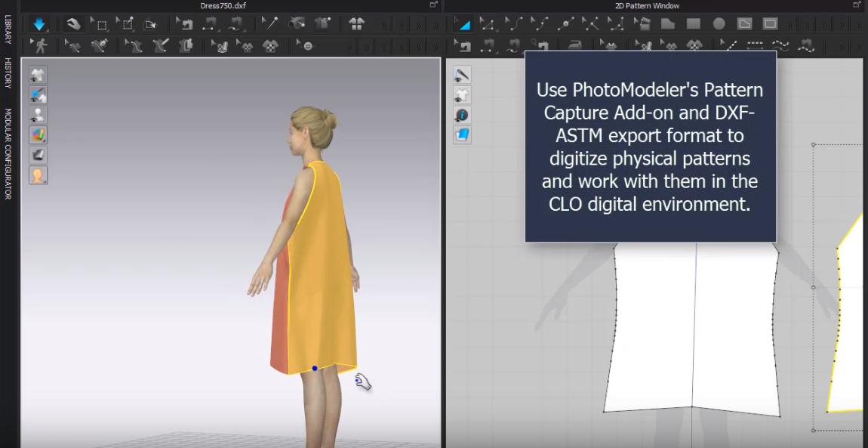The image size is (868, 448).
Task: Select Edit Curve Point tool in 2D toolbar
Action: click(x=539, y=24)
